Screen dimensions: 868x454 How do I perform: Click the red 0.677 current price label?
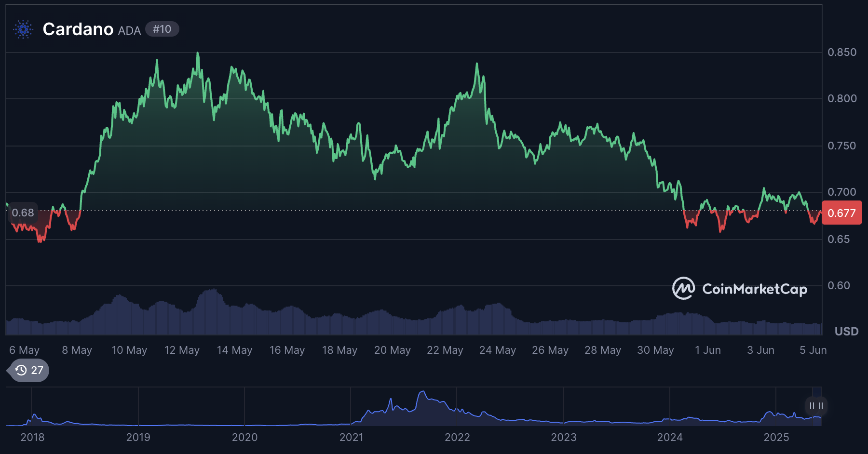(x=841, y=213)
